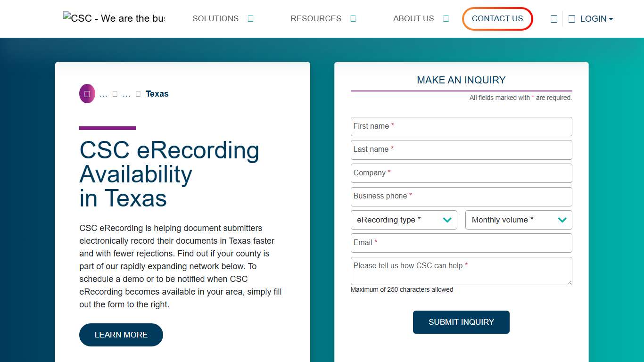The height and width of the screenshot is (362, 644).
Task: Expand the Monthly volume dropdown
Action: click(561, 220)
